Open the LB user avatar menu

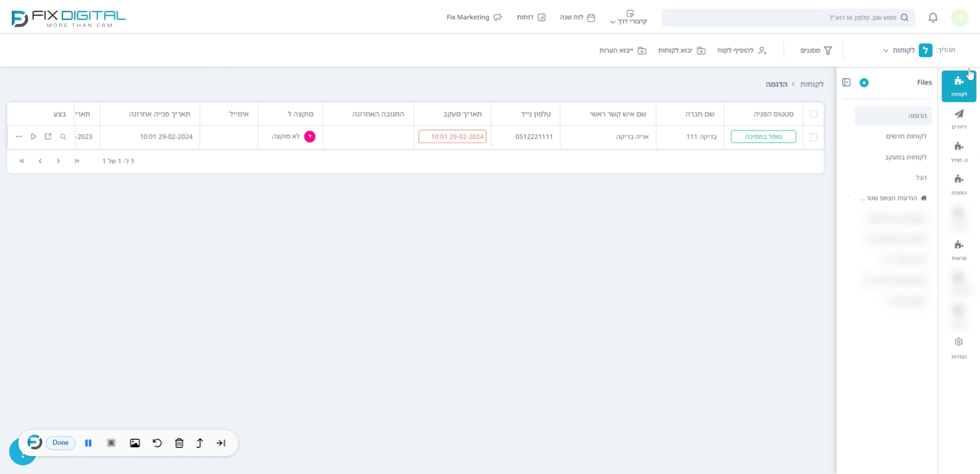click(960, 18)
